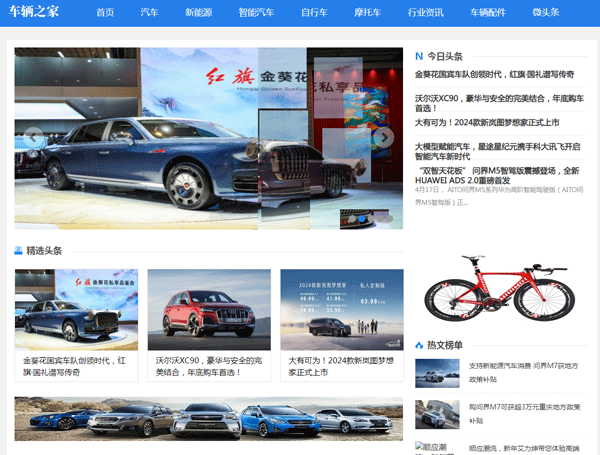
Task: Read 金葵花国宾车队创领时代 headline in 今日头条
Action: [494, 74]
